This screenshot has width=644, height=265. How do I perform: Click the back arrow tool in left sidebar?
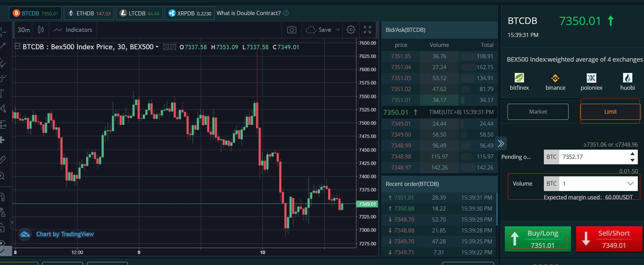pos(2,140)
